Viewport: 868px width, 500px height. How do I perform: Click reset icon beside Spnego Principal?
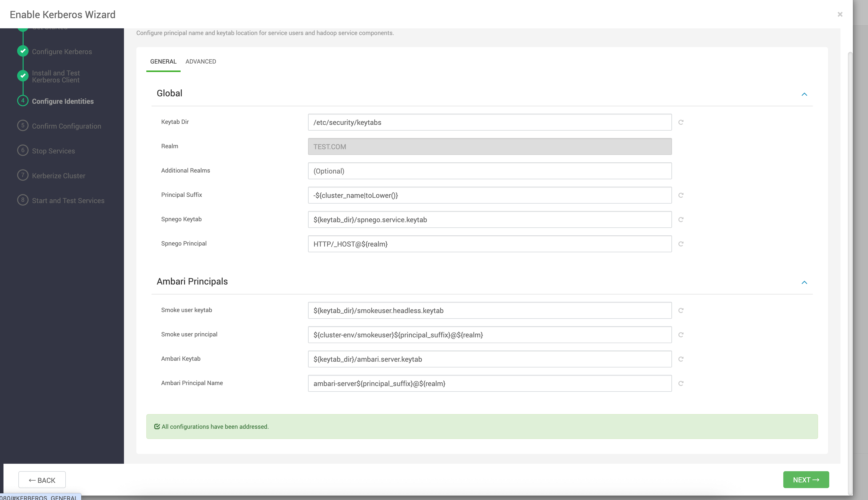point(681,244)
